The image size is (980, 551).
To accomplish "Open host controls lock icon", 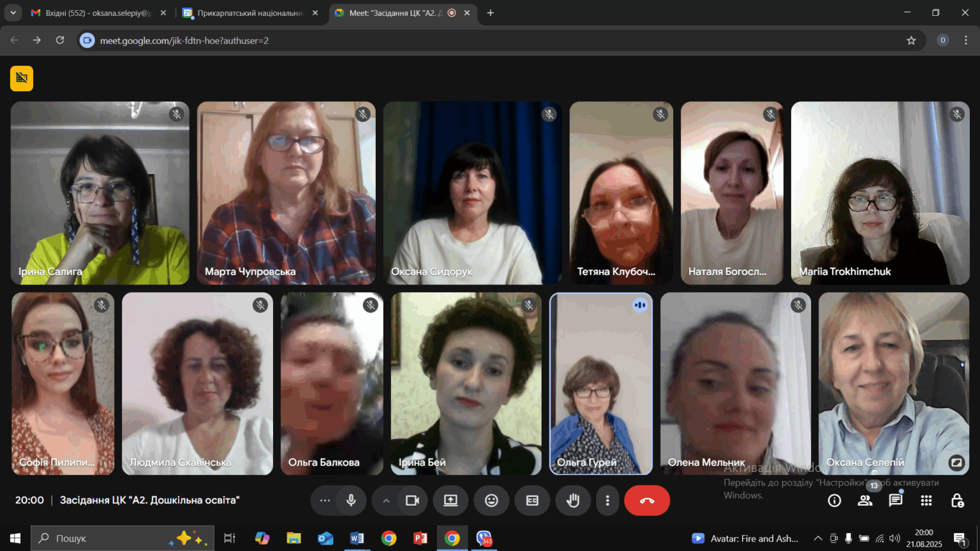I will tap(957, 501).
